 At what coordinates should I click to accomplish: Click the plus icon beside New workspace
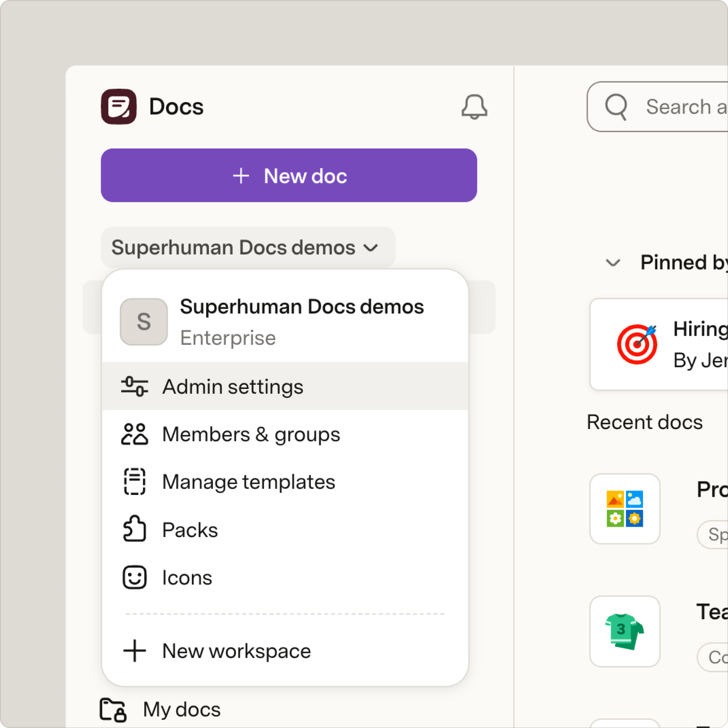(x=135, y=651)
